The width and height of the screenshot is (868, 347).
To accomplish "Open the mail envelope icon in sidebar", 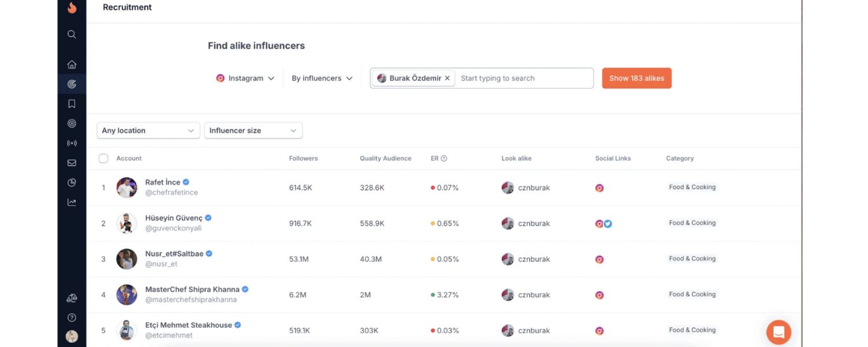I will [71, 163].
